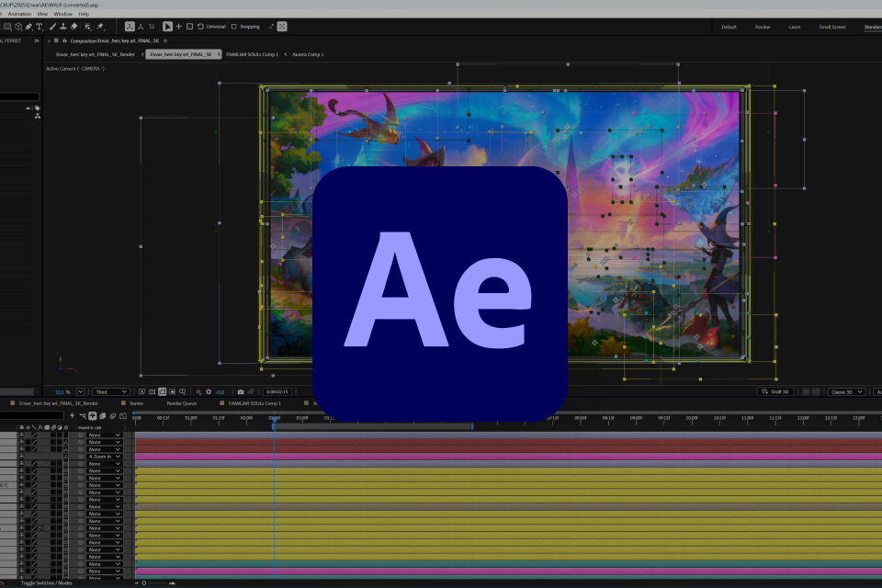
Task: Click the +0.0 exposure value
Action: (x=220, y=392)
